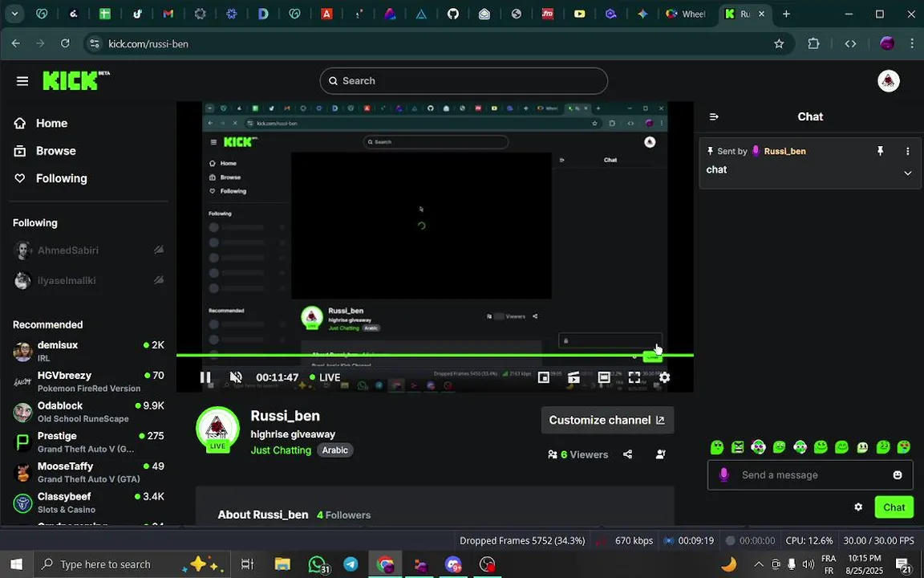Show hidden system tray icons
The width and height of the screenshot is (924, 578).
click(759, 564)
